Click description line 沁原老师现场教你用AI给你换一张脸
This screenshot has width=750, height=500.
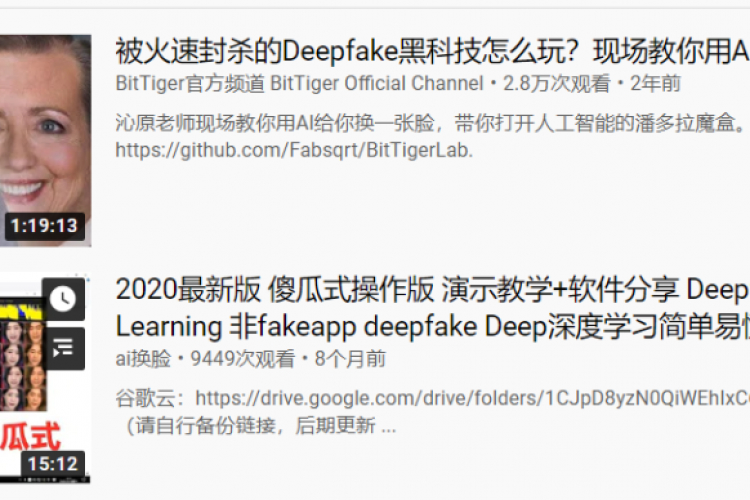click(432, 123)
